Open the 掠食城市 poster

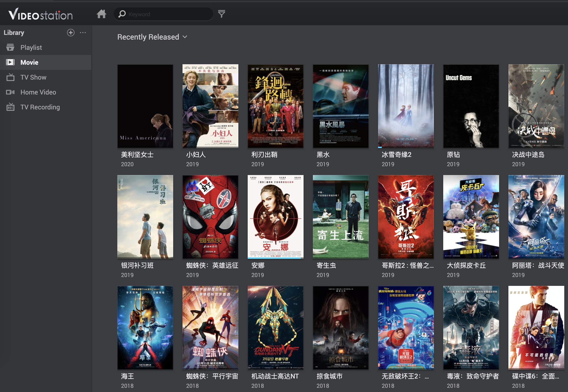pyautogui.click(x=341, y=328)
